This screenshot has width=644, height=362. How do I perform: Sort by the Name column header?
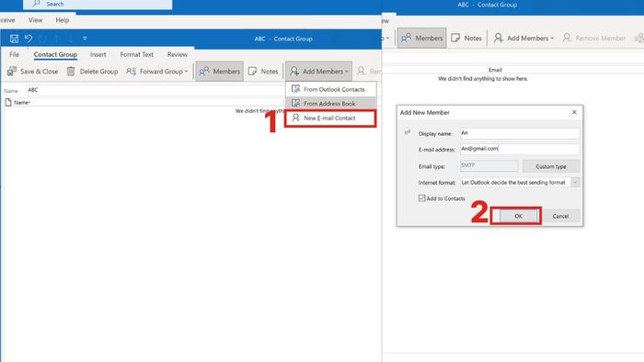click(x=22, y=103)
